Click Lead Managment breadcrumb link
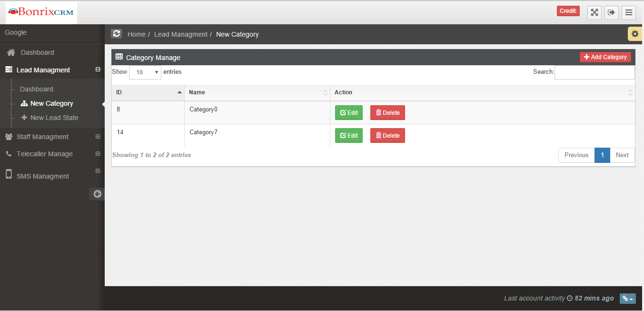644x311 pixels. [181, 34]
